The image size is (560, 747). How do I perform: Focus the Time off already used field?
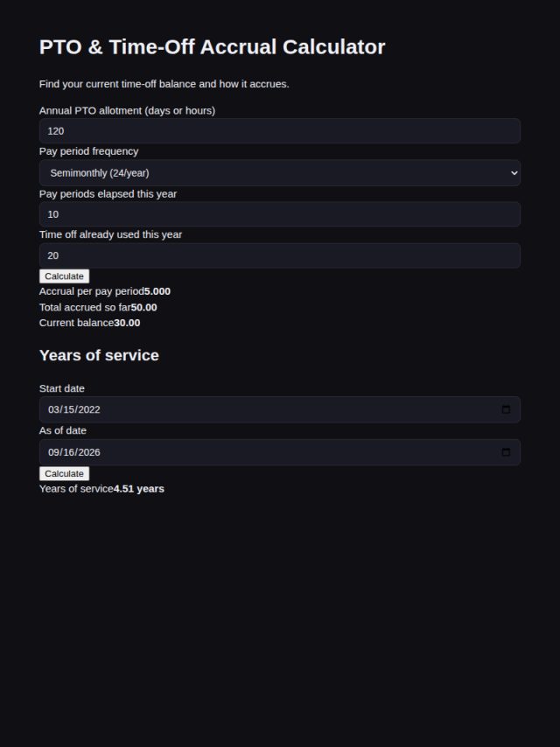coord(280,255)
